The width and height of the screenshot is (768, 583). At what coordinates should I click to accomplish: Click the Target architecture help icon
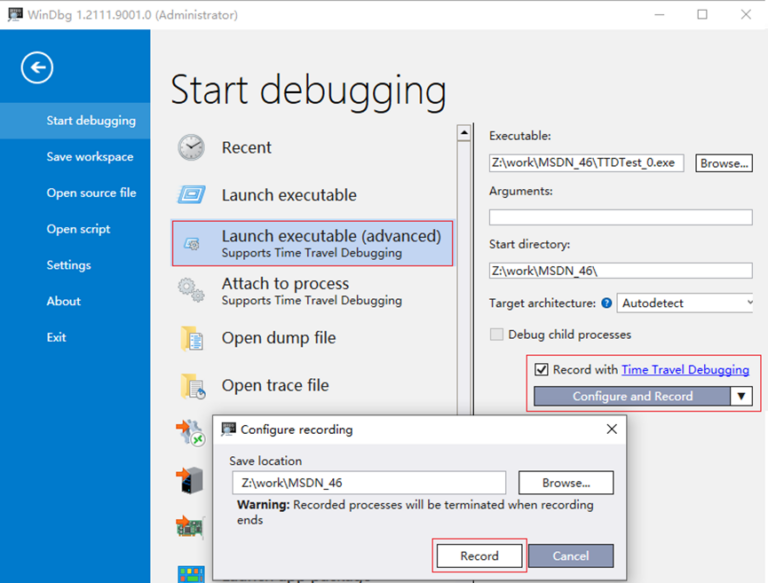point(607,303)
